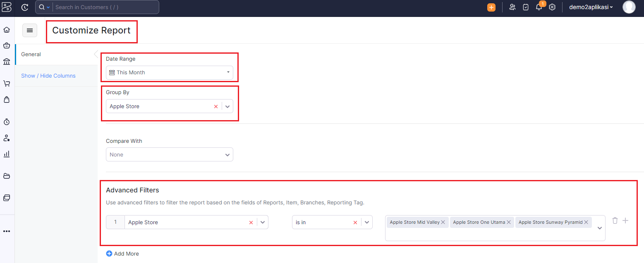The width and height of the screenshot is (644, 263).
Task: Collapse the side panel arrow
Action: pos(96,54)
